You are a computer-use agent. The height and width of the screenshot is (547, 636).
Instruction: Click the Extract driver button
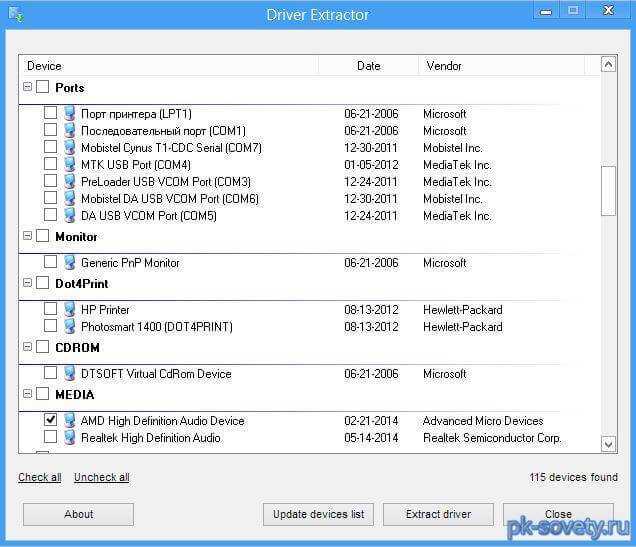[438, 514]
